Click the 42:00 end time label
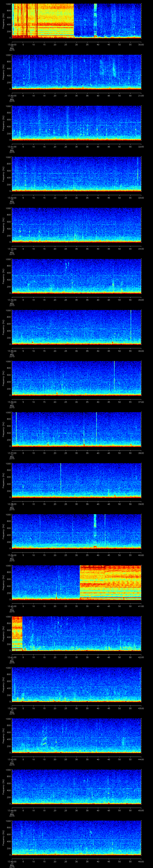 click(141, 657)
